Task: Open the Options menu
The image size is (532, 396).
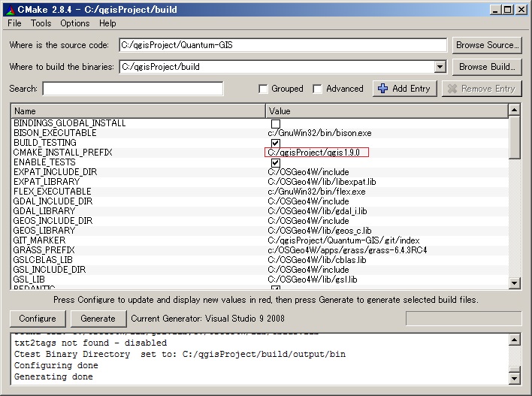Action: (74, 23)
